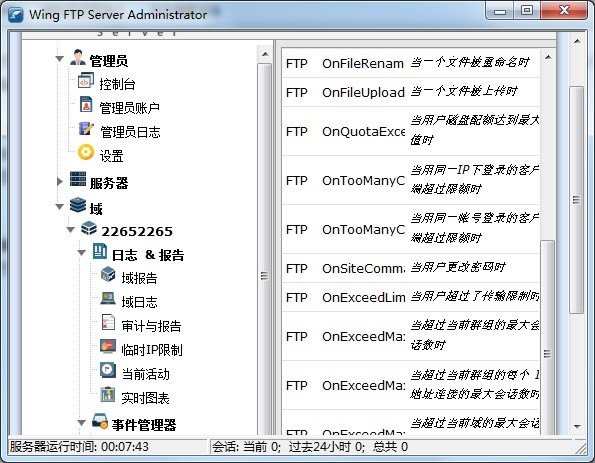Click the 22652265 domain icon
The width and height of the screenshot is (595, 463).
point(89,228)
